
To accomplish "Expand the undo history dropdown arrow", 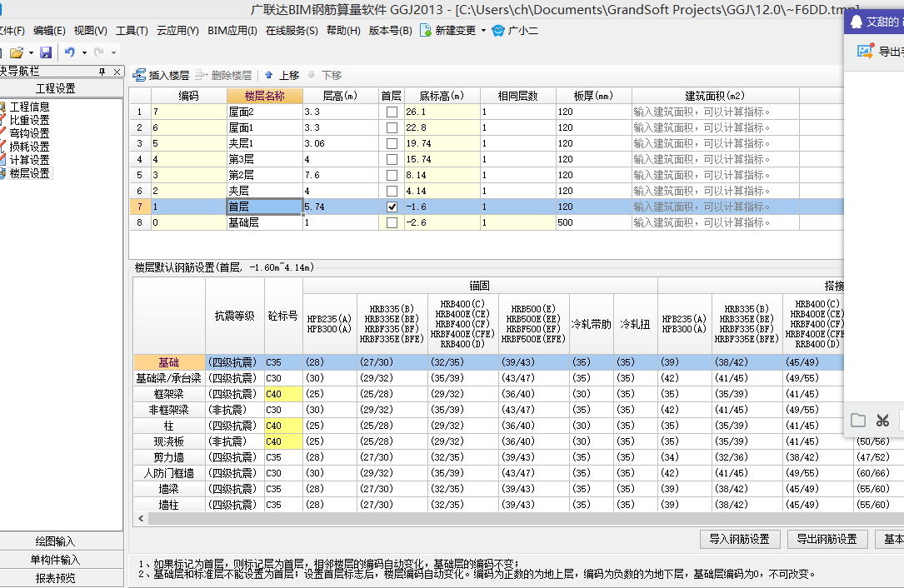I will coord(84,53).
